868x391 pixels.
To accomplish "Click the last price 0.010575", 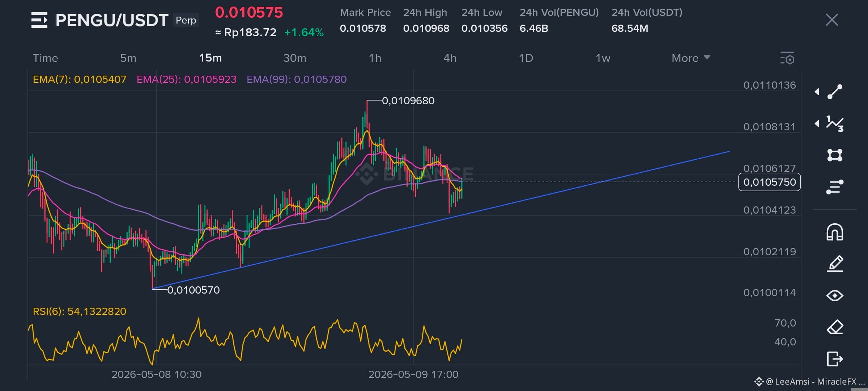I will pos(249,12).
